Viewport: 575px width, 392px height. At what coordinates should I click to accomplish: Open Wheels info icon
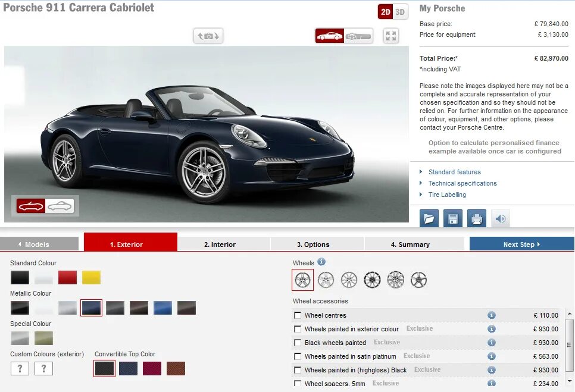[321, 262]
